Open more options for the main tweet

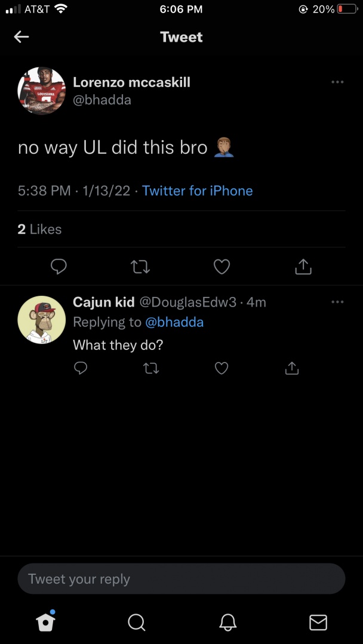[x=337, y=82]
